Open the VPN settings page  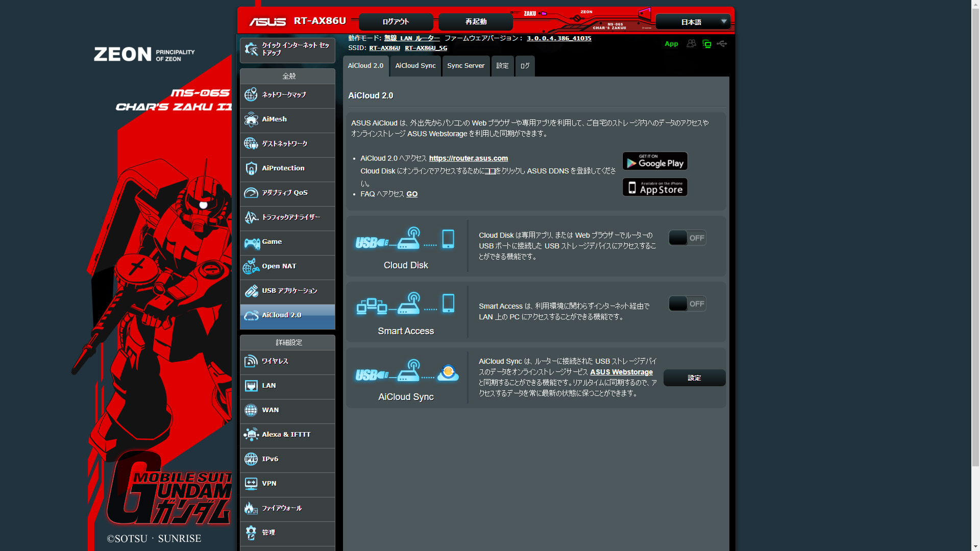(287, 484)
